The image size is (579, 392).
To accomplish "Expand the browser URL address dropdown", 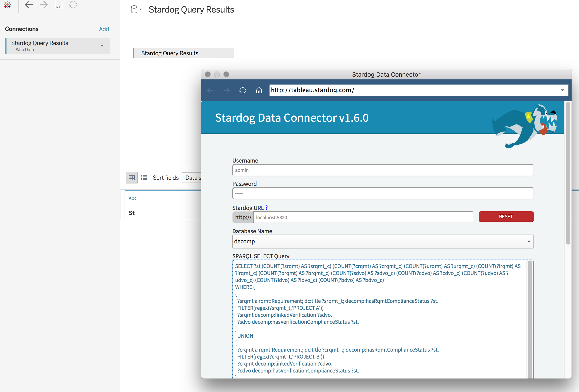I will tap(562, 90).
